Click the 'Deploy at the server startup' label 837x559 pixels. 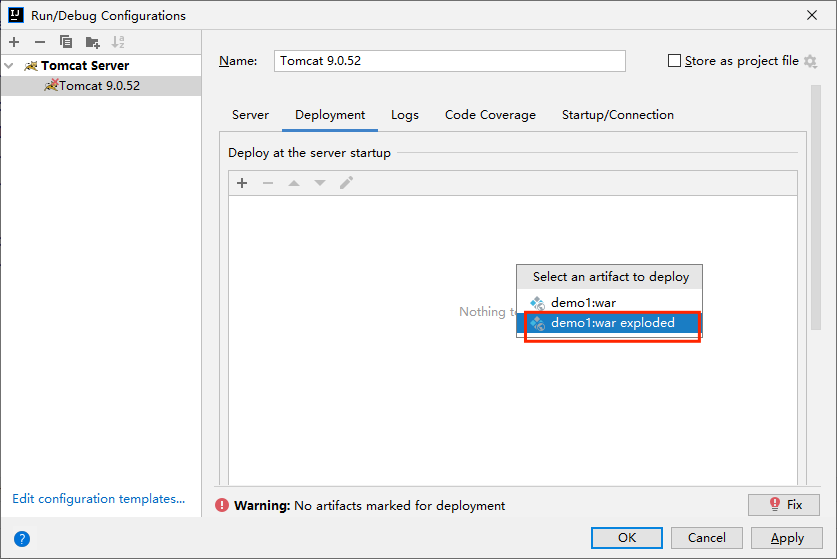pos(309,153)
